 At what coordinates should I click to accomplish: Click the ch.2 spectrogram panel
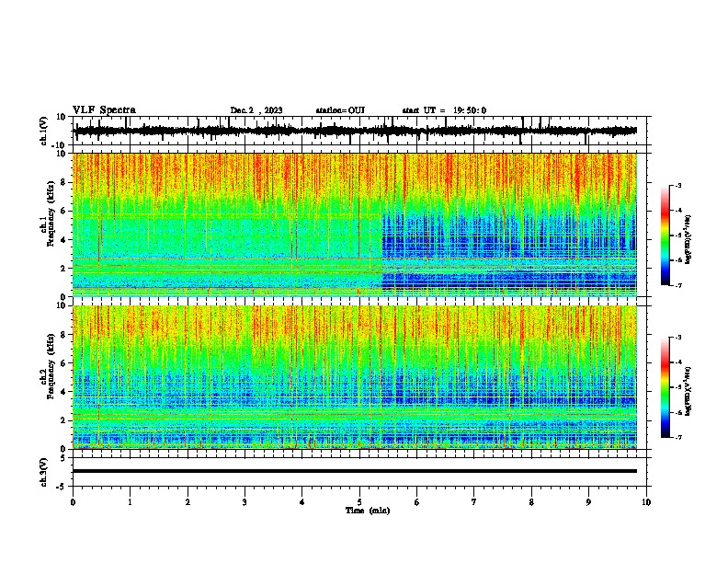tap(355, 377)
